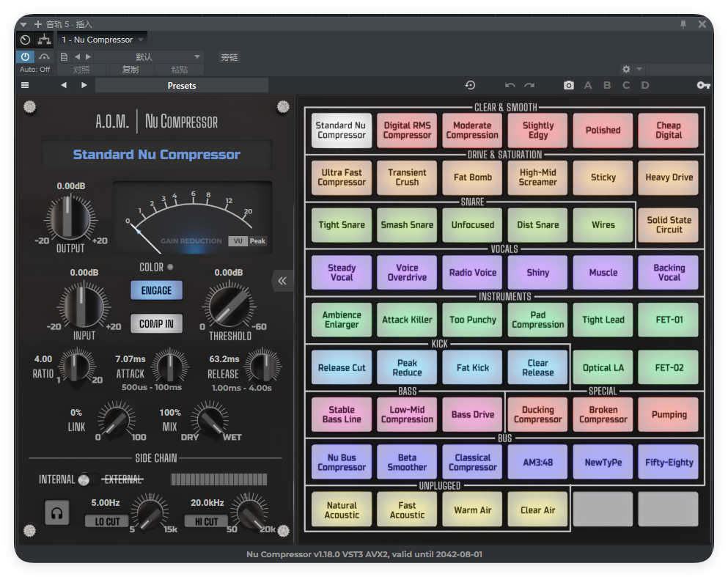Select snapshot slot B

coord(607,85)
